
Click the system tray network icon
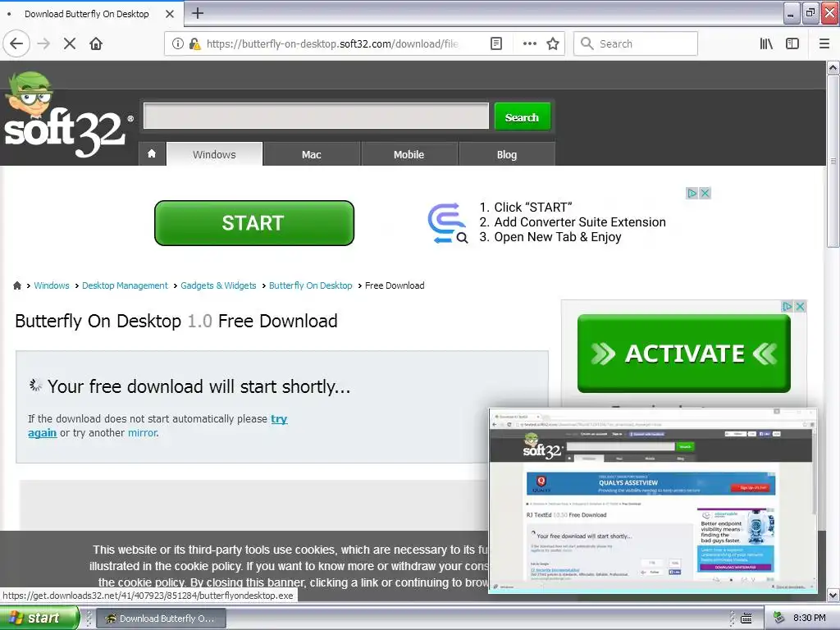pyautogui.click(x=779, y=618)
